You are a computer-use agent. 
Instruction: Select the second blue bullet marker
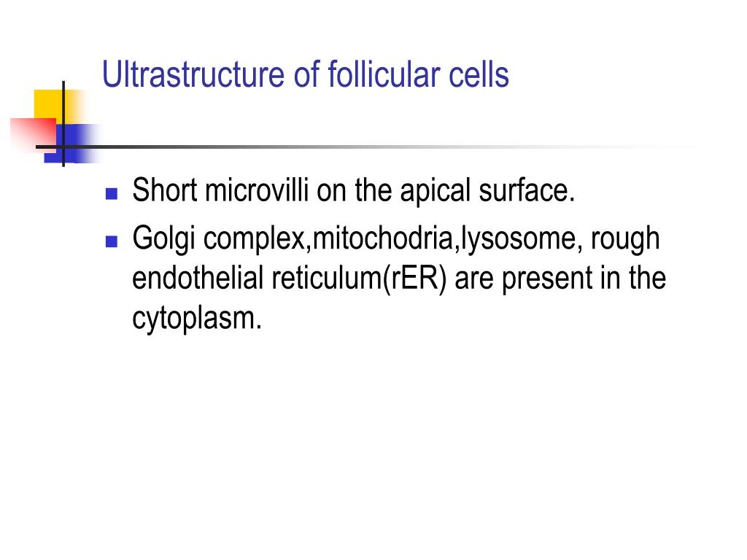(112, 241)
